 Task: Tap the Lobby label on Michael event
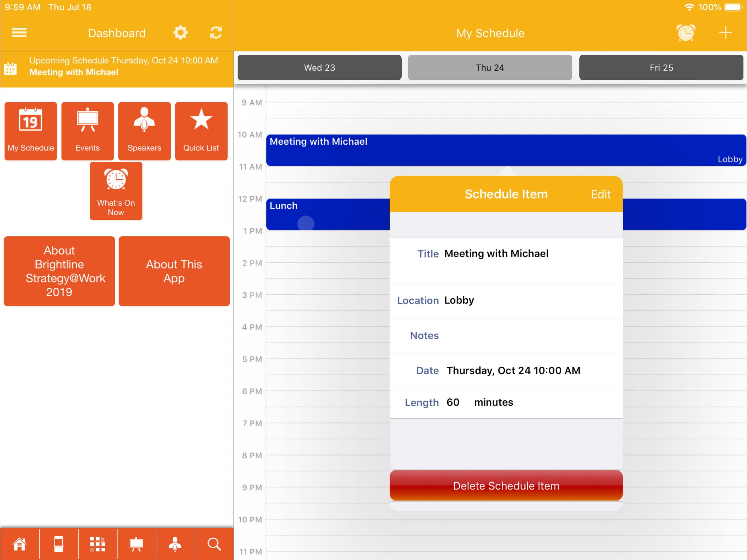point(730,159)
